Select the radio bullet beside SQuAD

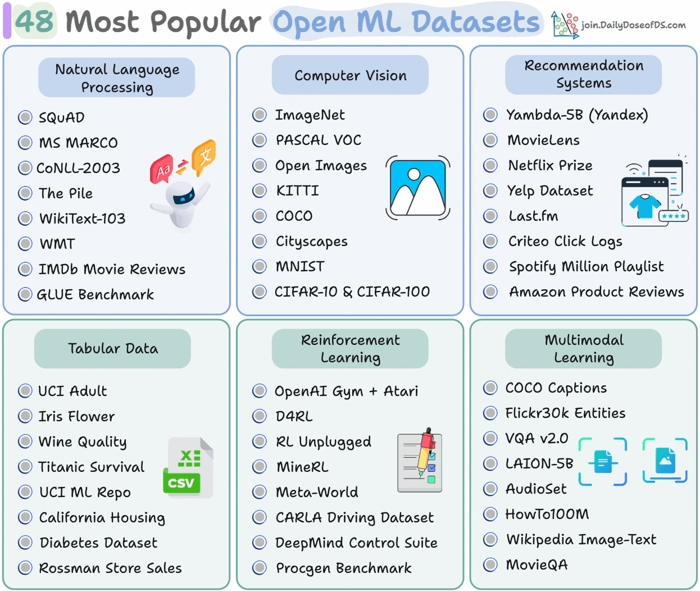(25, 117)
